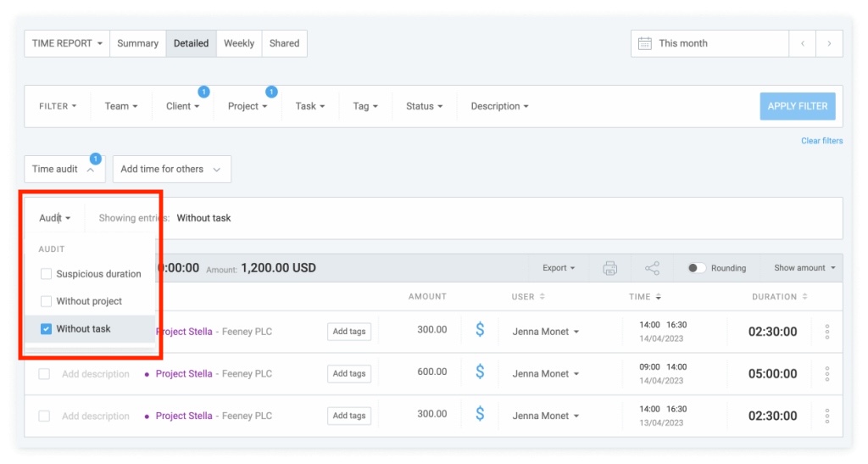Open the Export dropdown

click(x=558, y=268)
